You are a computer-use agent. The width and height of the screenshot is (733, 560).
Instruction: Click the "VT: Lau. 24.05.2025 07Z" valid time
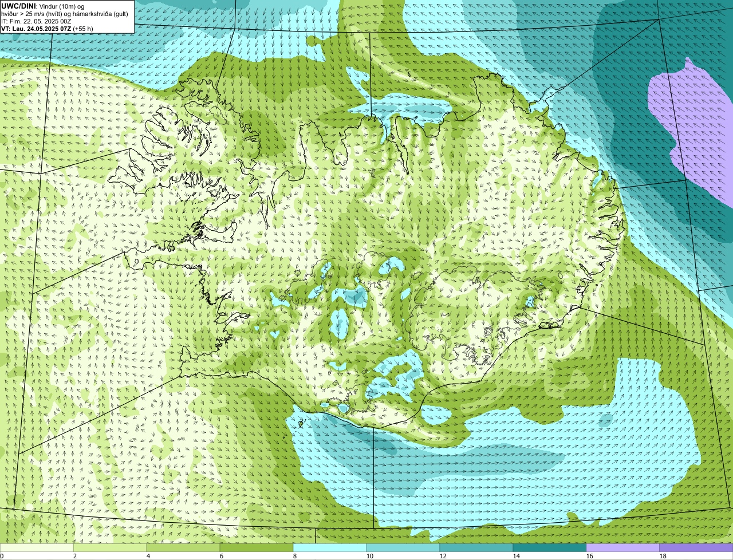click(x=36, y=28)
